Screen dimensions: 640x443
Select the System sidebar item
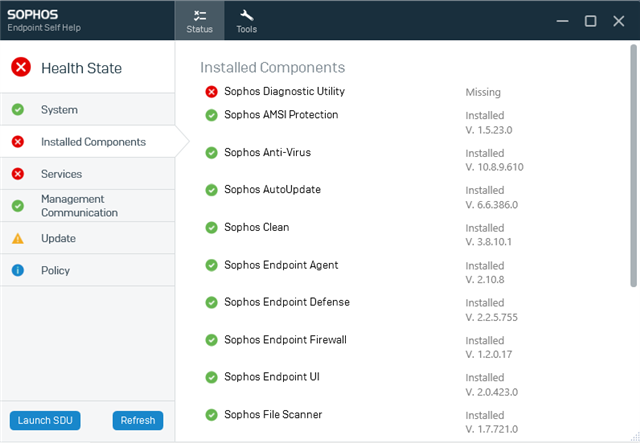(87, 109)
